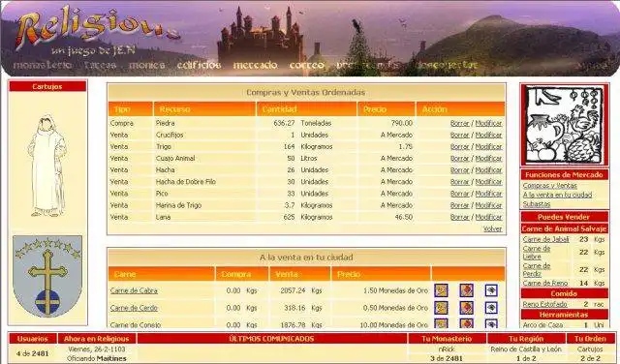620x364 pixels.
Task: Click Borrar for the Hacha sale order
Action: pyautogui.click(x=460, y=170)
